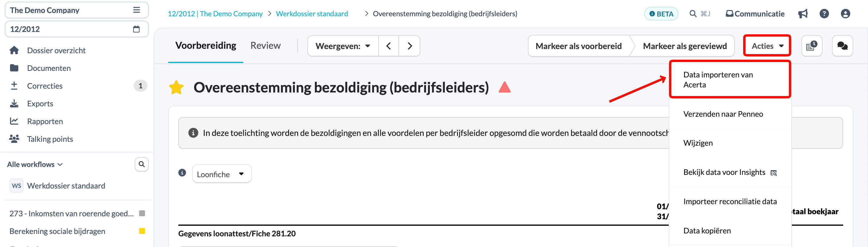
Task: Open the announcements megaphone icon
Action: pyautogui.click(x=803, y=14)
